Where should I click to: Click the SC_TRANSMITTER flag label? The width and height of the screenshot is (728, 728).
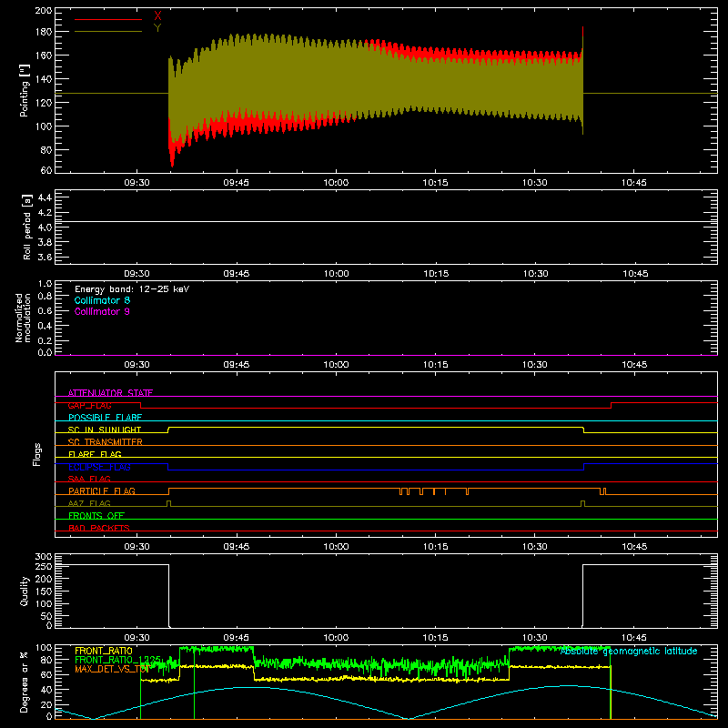click(105, 441)
